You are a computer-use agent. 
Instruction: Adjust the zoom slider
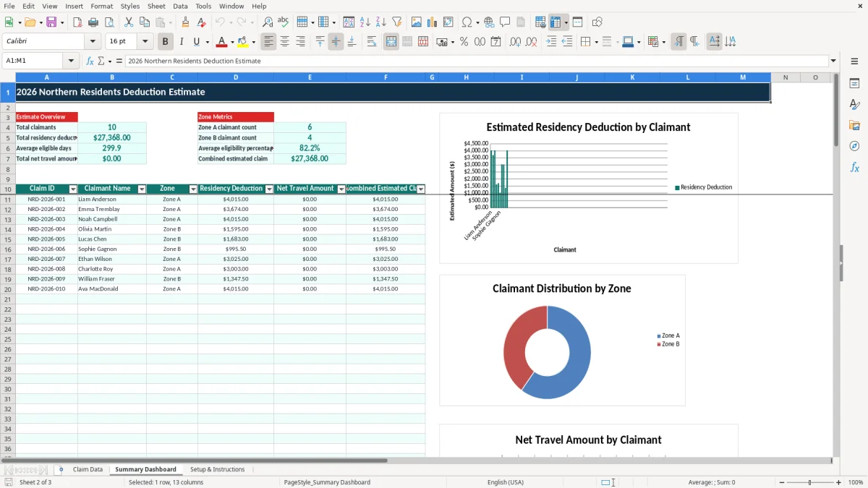click(x=809, y=482)
